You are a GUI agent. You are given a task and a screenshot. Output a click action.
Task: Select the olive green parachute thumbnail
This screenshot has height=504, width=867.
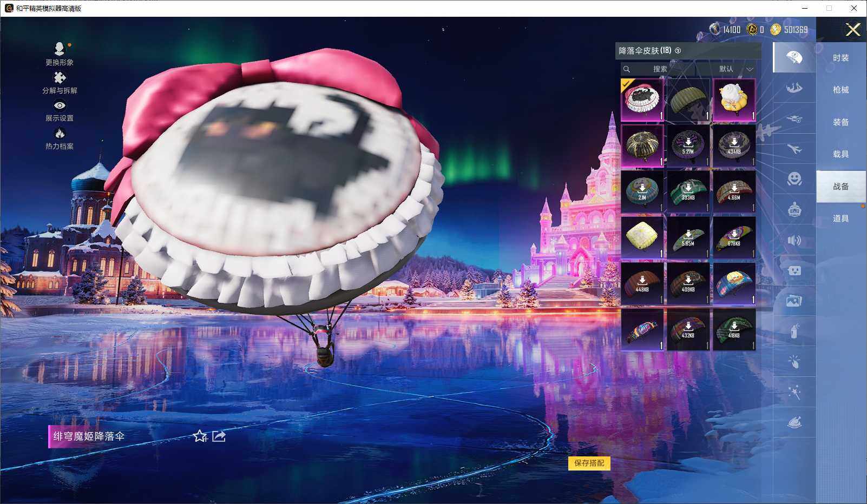tap(688, 100)
